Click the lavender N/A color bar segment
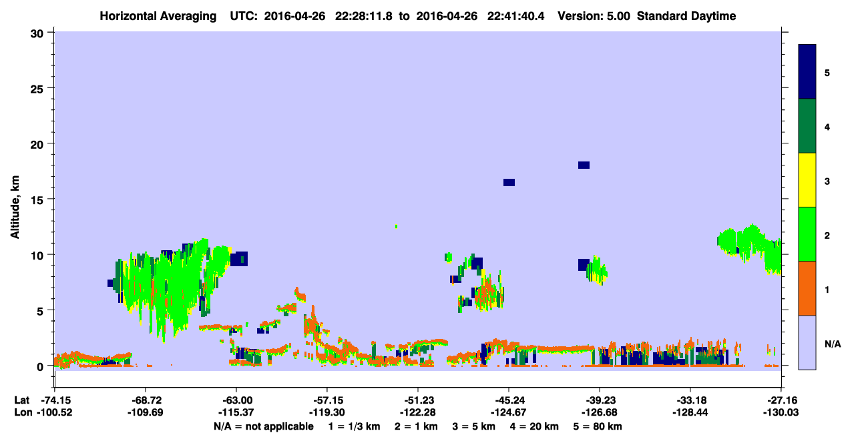This screenshot has width=868, height=445. click(807, 342)
